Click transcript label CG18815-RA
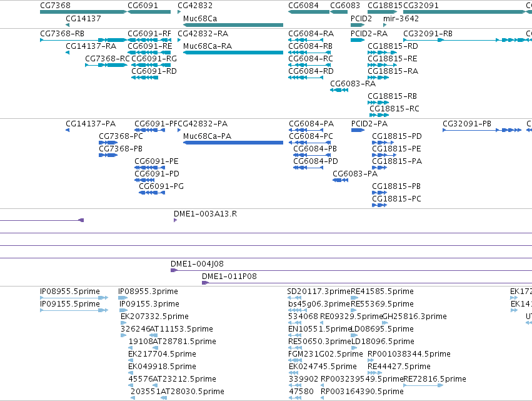 click(393, 71)
